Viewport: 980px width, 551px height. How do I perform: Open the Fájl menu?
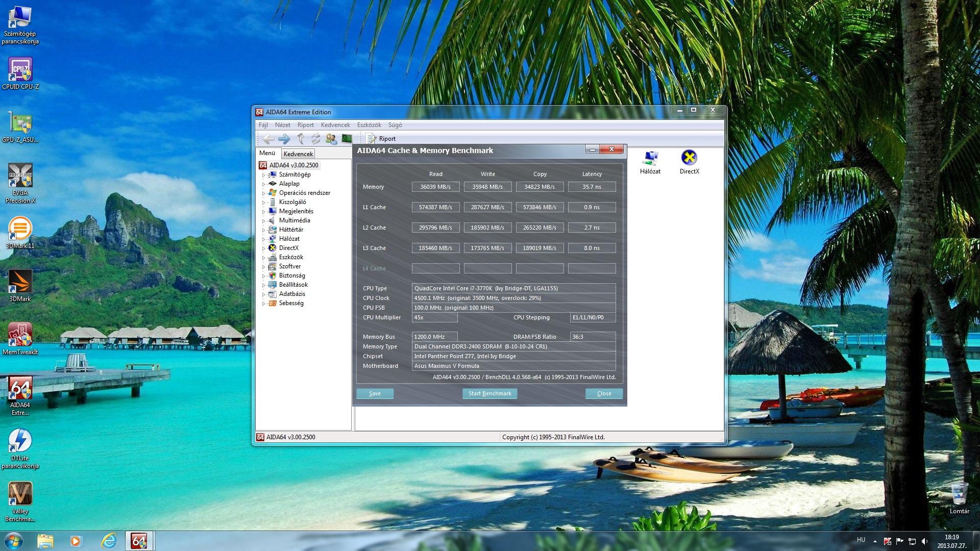pos(263,125)
